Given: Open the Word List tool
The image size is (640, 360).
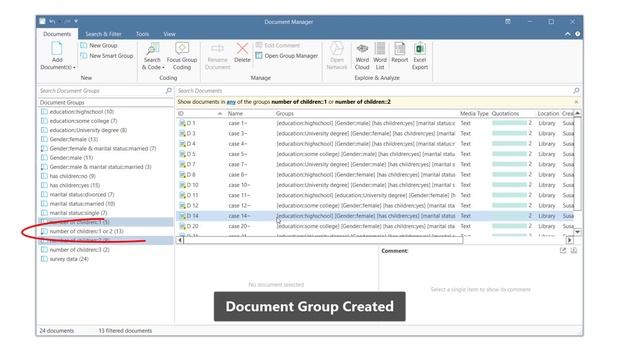Looking at the screenshot, I should 380,56.
